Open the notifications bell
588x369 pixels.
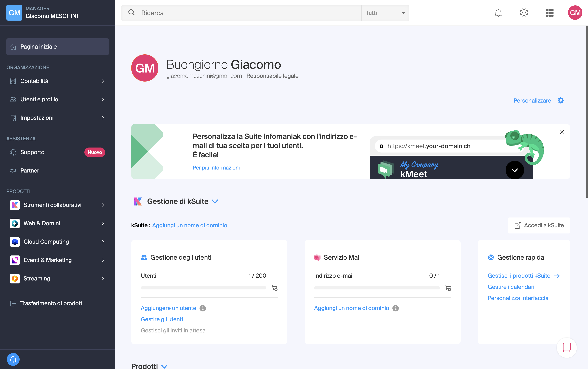tap(498, 13)
